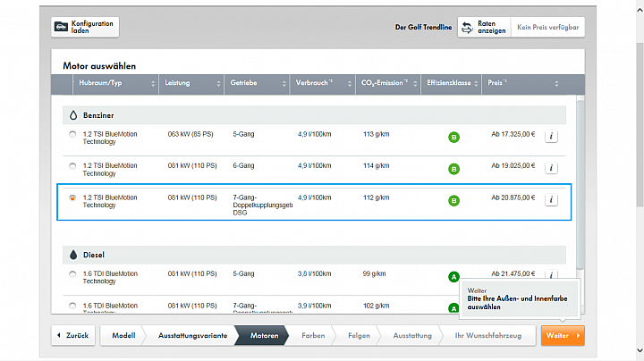Click efficiency badge B of 114 g/km engine

point(453,169)
